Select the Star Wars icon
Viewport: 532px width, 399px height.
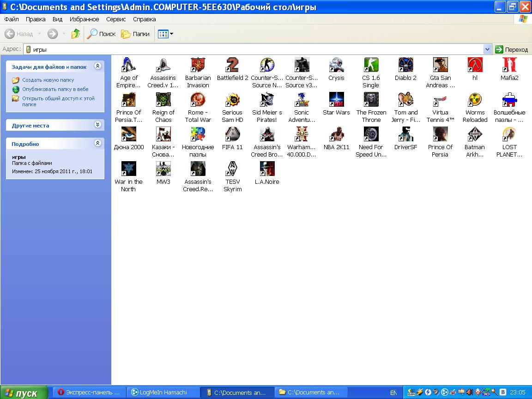pos(336,99)
